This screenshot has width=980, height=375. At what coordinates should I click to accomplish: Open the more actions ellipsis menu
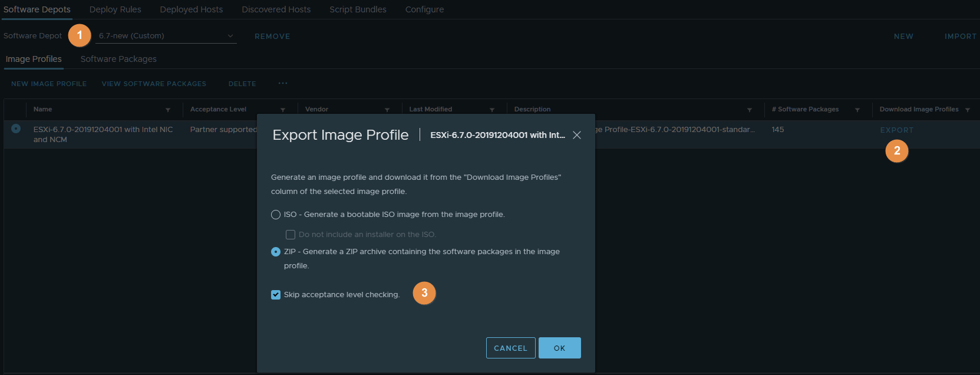click(x=283, y=83)
